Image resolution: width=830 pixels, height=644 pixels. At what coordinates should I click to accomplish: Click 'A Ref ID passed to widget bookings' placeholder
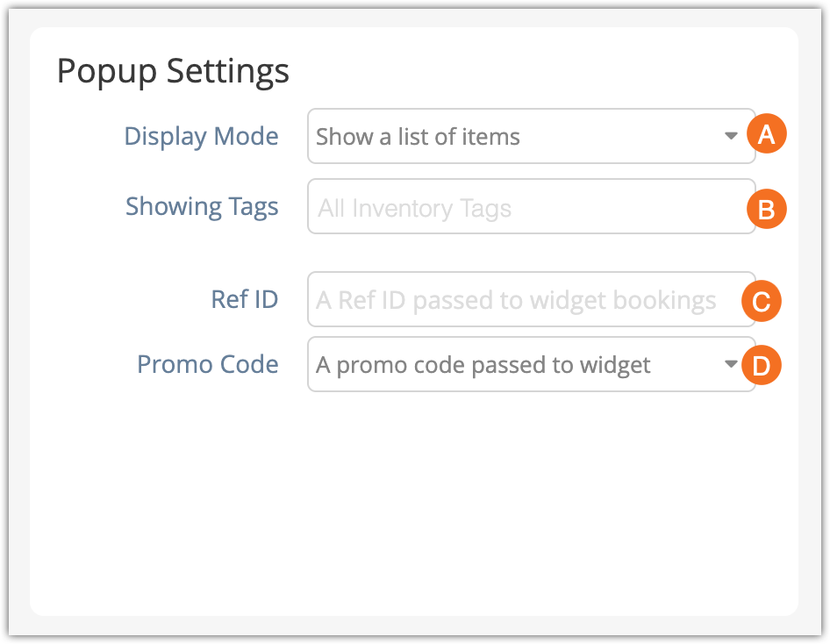click(x=516, y=301)
